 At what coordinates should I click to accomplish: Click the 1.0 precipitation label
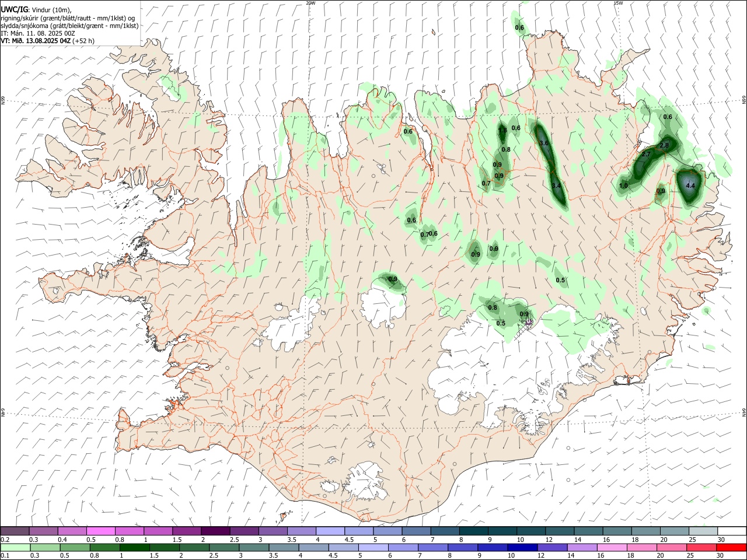(623, 185)
